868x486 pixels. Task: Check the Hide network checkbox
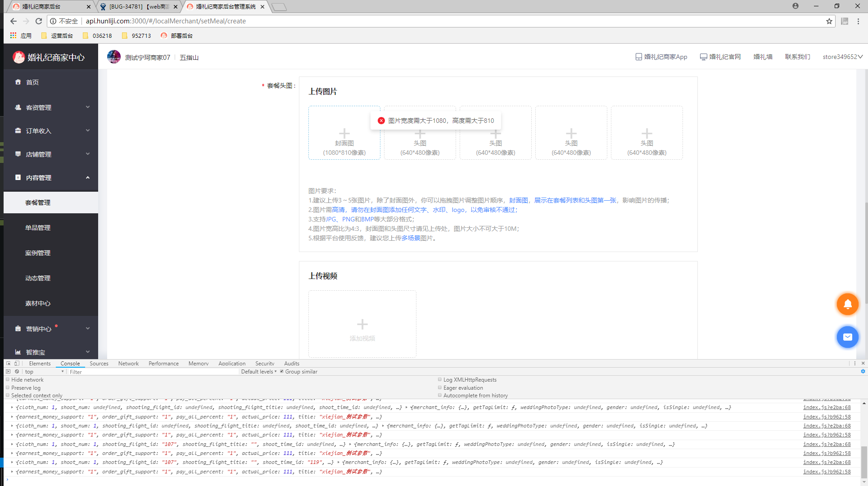pyautogui.click(x=8, y=379)
